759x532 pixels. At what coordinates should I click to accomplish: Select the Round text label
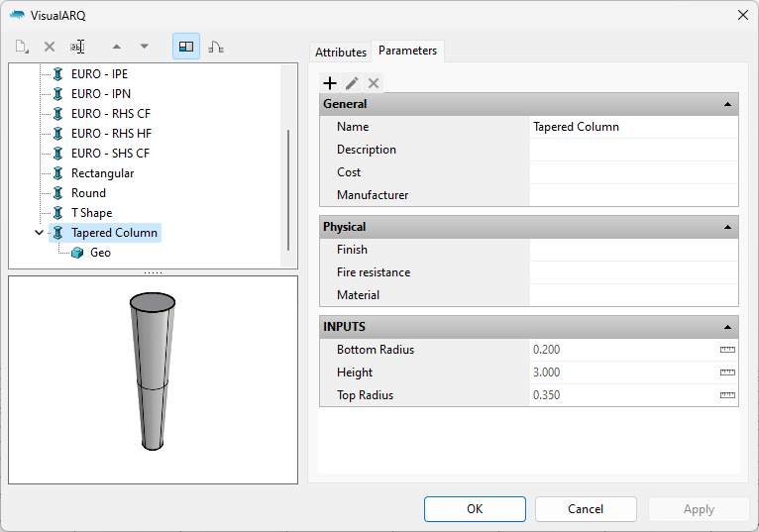click(88, 193)
